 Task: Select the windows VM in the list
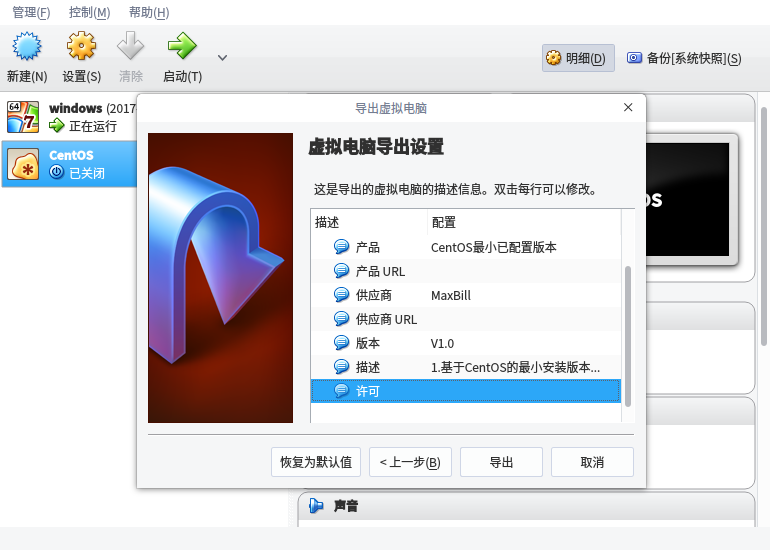[69, 117]
